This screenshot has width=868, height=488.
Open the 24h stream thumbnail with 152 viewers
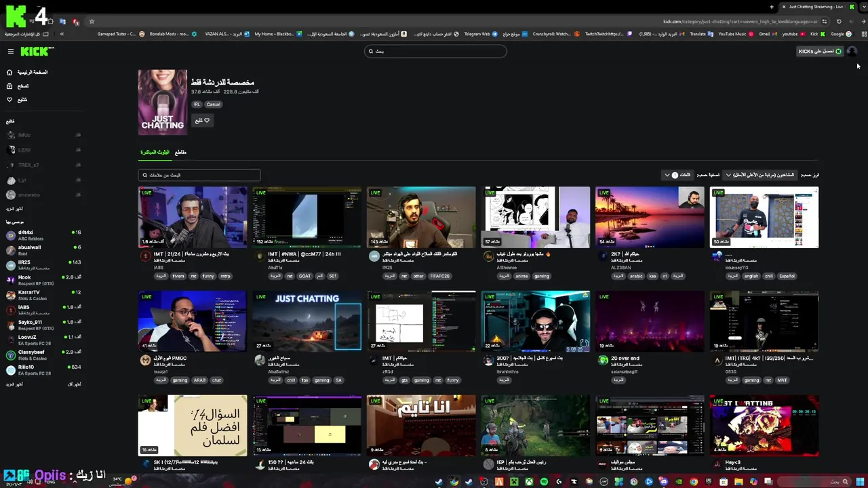[307, 217]
